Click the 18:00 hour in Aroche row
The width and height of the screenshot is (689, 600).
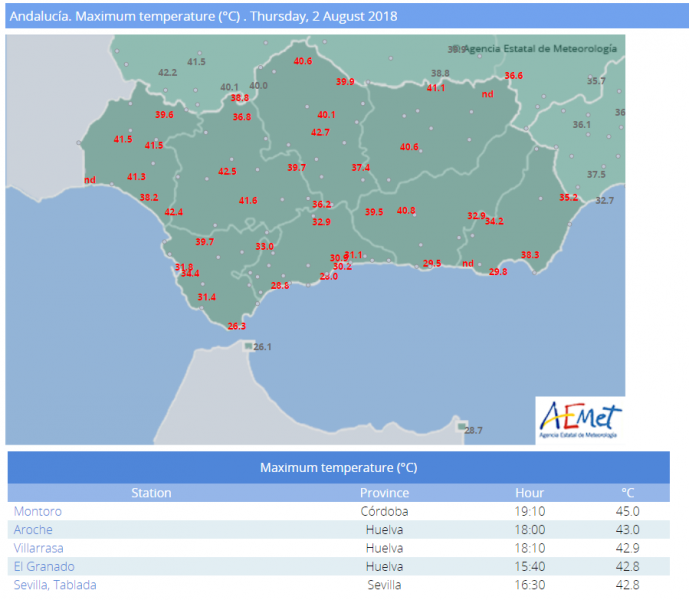[x=530, y=530]
